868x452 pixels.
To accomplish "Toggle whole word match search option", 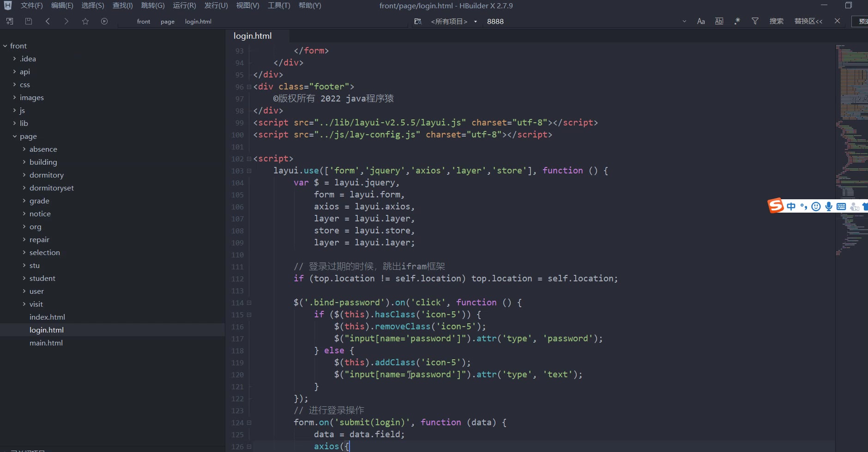I will 719,21.
